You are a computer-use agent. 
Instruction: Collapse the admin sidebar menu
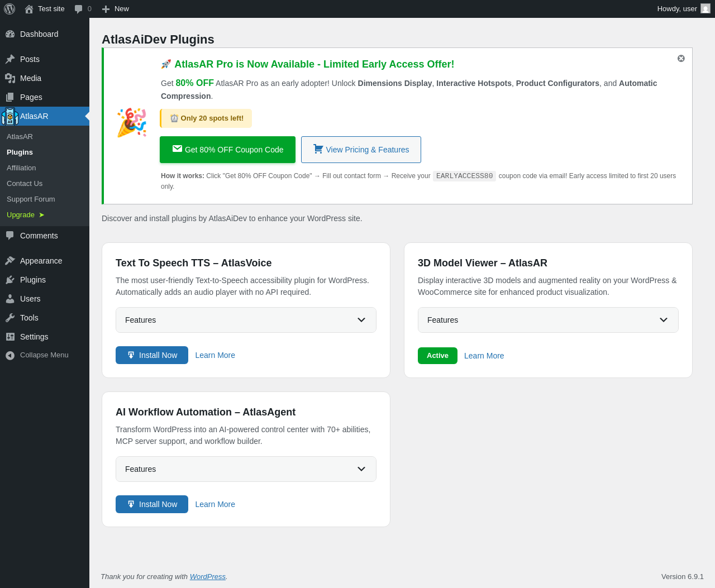pyautogui.click(x=37, y=355)
